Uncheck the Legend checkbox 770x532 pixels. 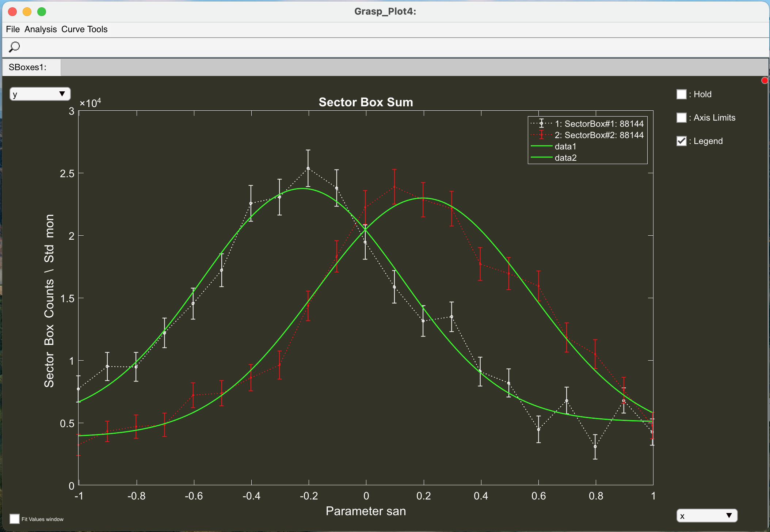(x=681, y=141)
